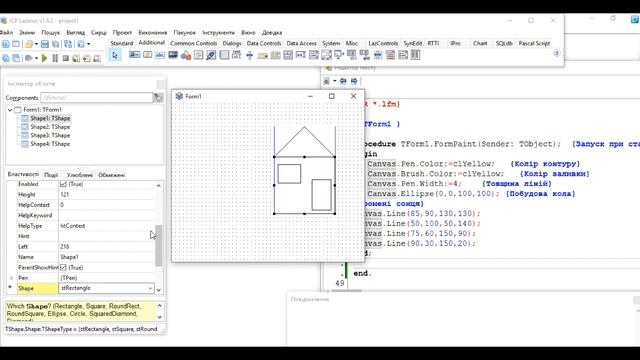The image size is (640, 360).
Task: Pick the TStaticText component icon
Action: coord(160,55)
